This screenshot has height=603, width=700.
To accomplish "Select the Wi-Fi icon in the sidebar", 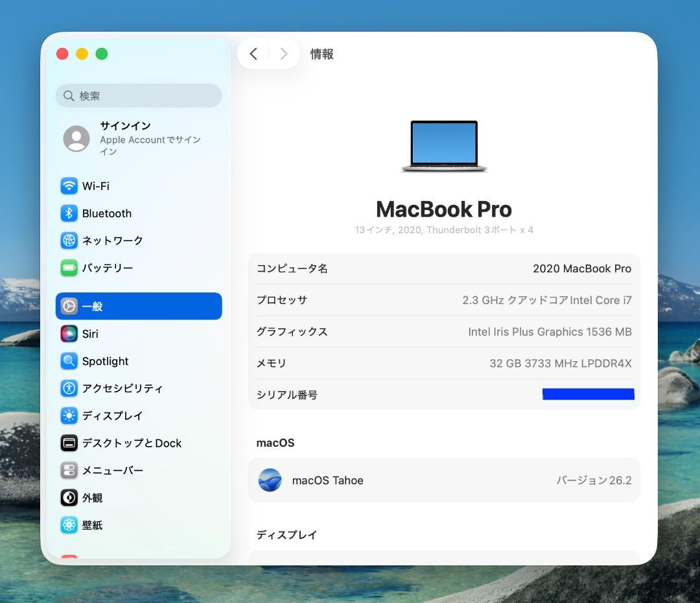I will point(69,186).
